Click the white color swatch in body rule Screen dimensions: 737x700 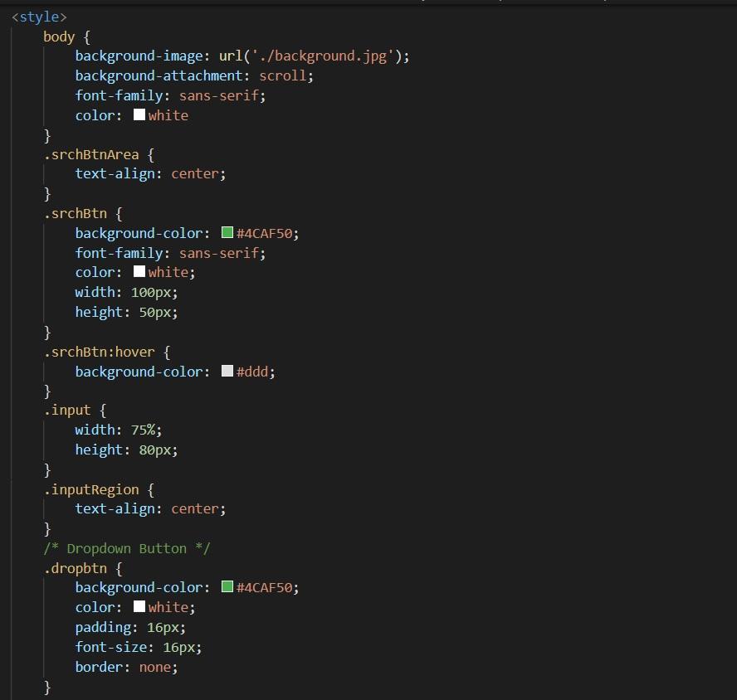tap(139, 115)
